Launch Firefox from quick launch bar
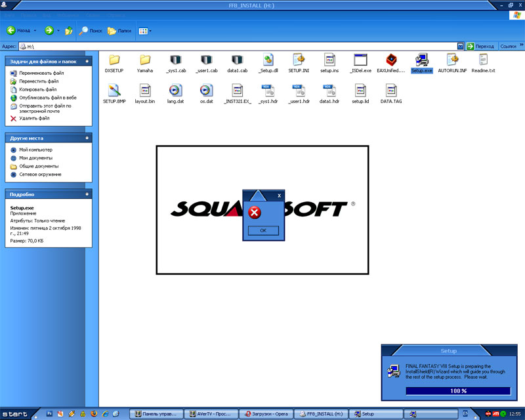Screen dimensions: 525x420 coord(94,413)
